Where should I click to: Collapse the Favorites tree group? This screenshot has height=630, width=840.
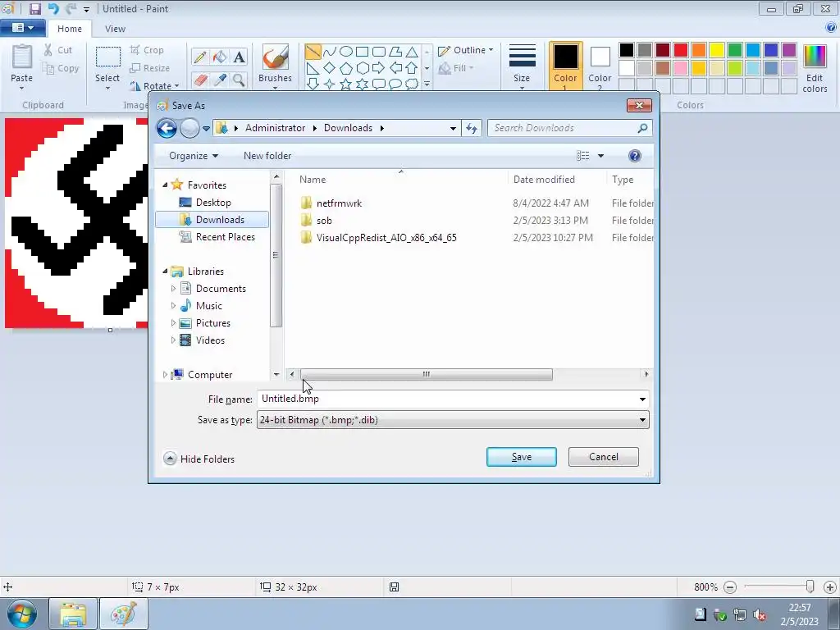click(165, 185)
